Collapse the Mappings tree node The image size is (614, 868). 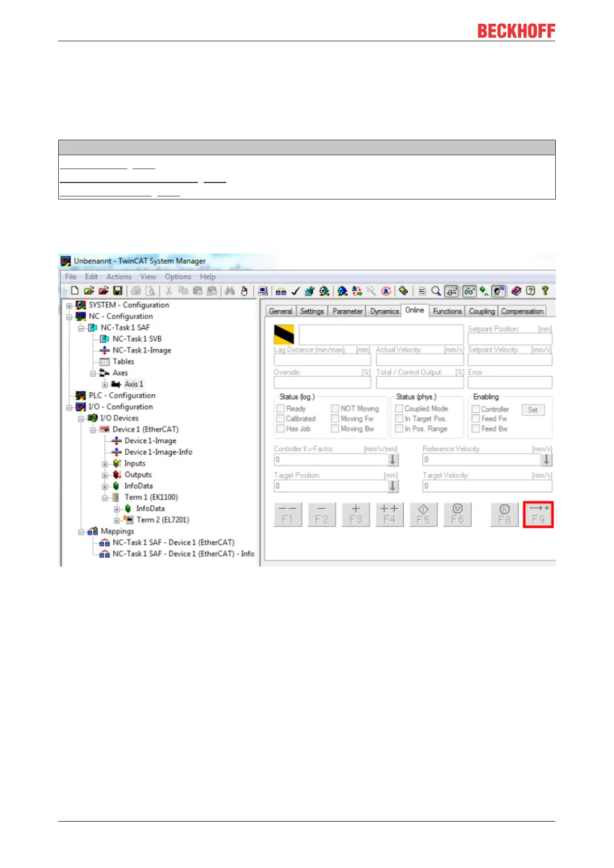coord(81,531)
